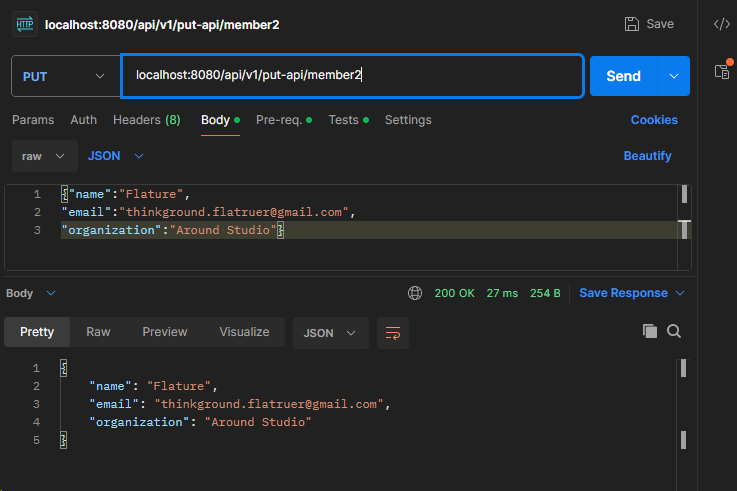Image resolution: width=737 pixels, height=491 pixels.
Task: Click the Save floppy disk icon
Action: tap(631, 24)
